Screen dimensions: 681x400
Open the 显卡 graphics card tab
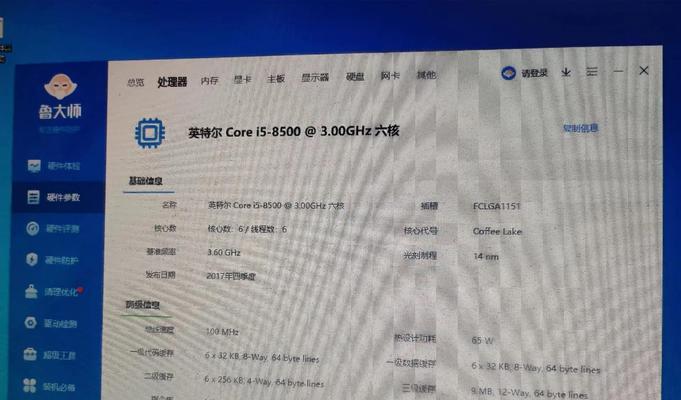point(242,79)
